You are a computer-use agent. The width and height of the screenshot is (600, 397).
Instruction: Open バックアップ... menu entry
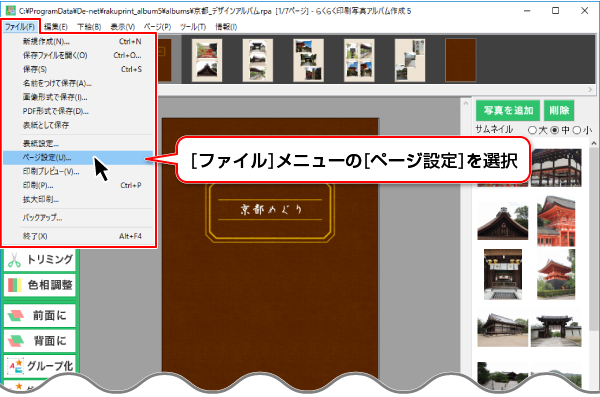(x=78, y=217)
